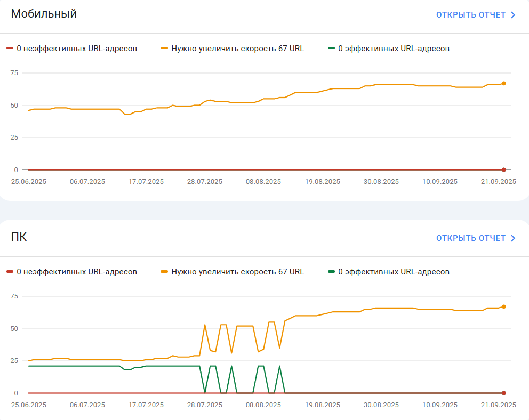529x420 pixels.
Task: Click orange legend swatch in ПК chart
Action: (x=164, y=272)
